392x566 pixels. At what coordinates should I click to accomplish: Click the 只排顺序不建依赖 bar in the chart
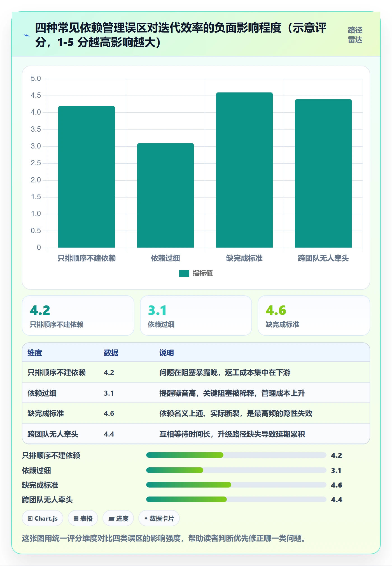coord(87,177)
